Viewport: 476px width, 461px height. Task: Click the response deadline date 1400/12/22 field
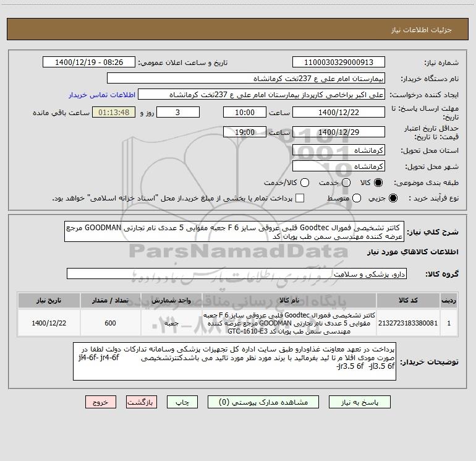[x=339, y=112]
